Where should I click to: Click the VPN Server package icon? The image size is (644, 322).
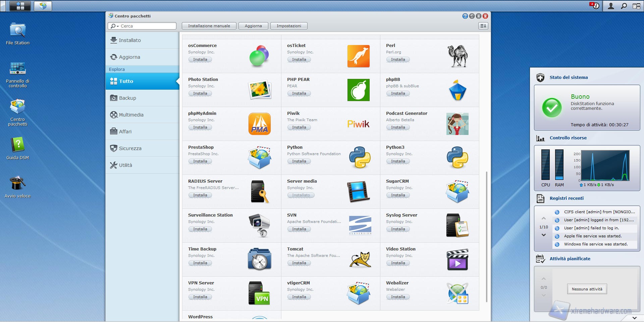(259, 293)
